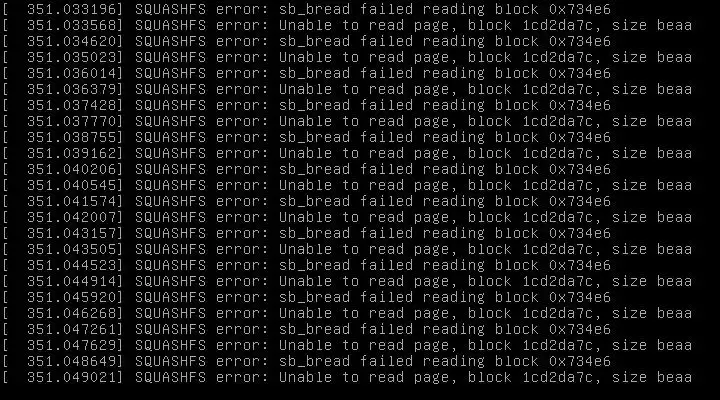Select the log line stamped 351.033568
Image resolution: width=720 pixels, height=400 pixels.
point(348,25)
